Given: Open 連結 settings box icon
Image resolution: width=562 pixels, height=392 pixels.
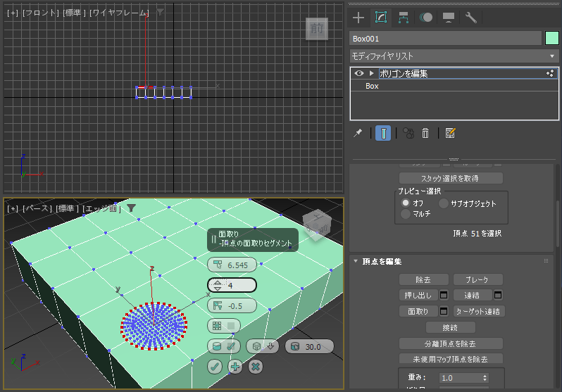Looking at the screenshot, I should (498, 296).
